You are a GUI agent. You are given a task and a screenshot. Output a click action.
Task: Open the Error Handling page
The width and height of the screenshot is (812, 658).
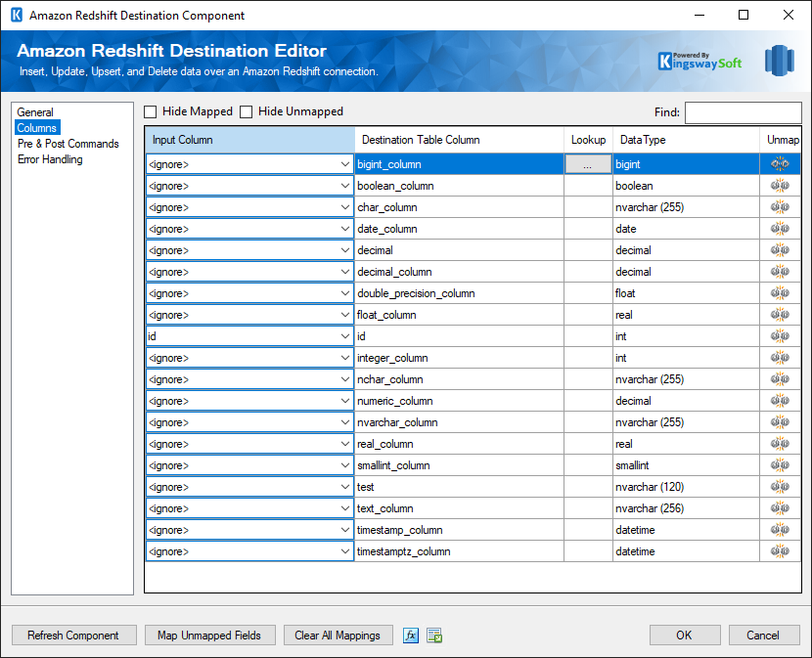(50, 159)
